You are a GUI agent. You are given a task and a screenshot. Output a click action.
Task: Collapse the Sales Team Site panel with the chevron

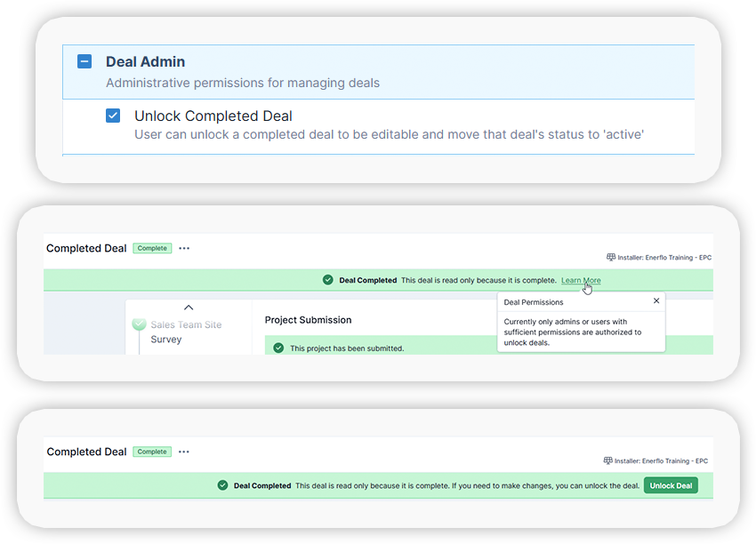[x=189, y=306]
